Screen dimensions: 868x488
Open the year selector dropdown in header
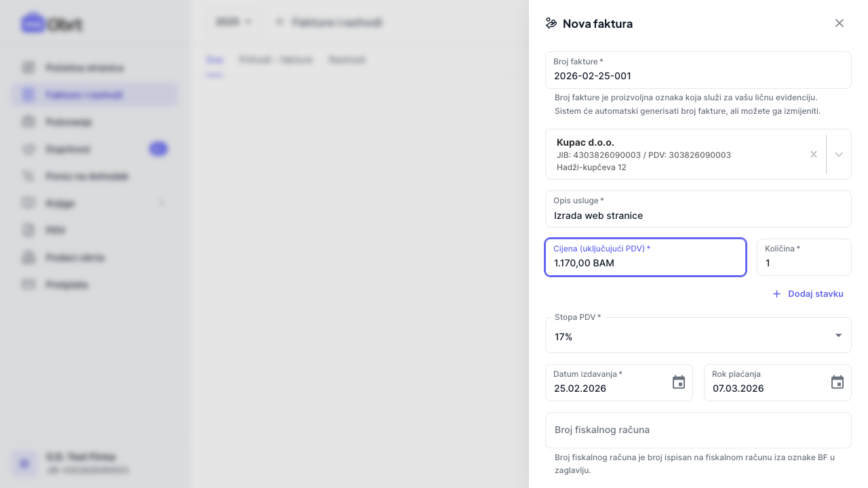(233, 22)
